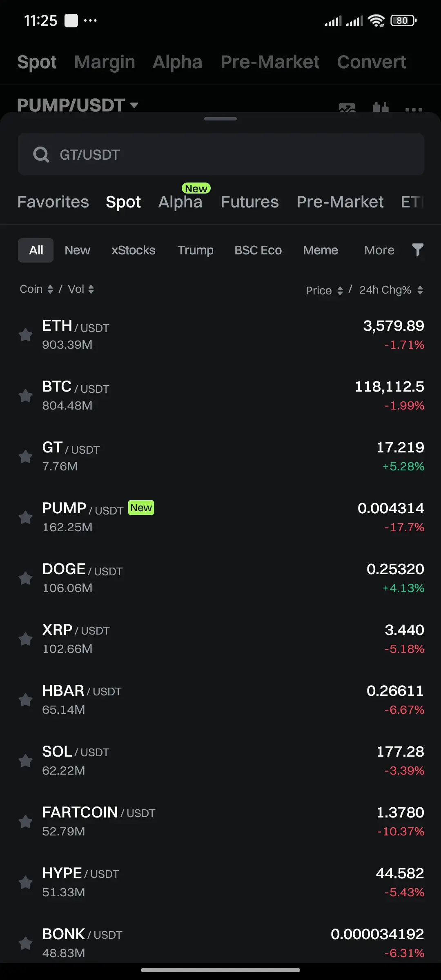Tap the star beside SOL/USDT
This screenshot has height=980, width=441.
click(25, 761)
